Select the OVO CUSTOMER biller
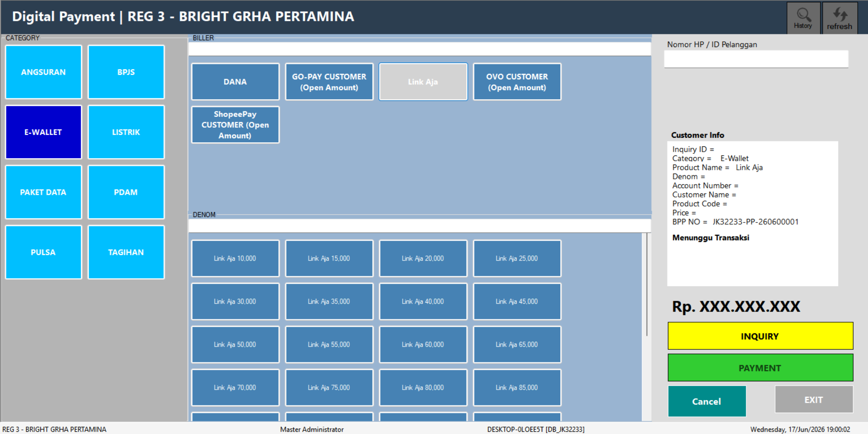Viewport: 868px width, 434px height. 517,82
